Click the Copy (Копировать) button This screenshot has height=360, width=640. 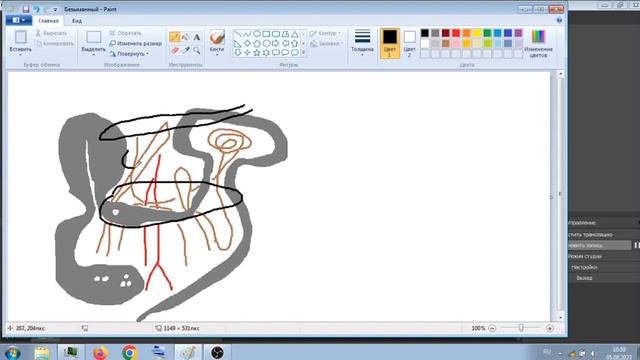pos(54,43)
